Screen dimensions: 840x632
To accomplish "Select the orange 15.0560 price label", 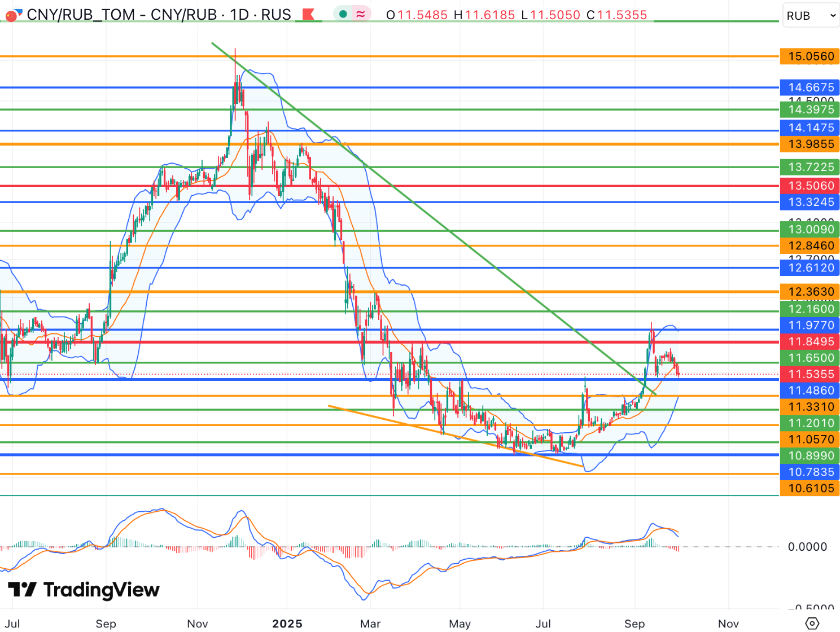I will 810,56.
